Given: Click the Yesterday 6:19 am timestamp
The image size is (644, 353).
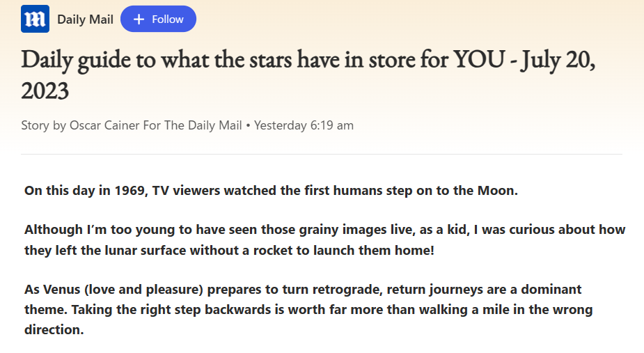Looking at the screenshot, I should pyautogui.click(x=304, y=125).
